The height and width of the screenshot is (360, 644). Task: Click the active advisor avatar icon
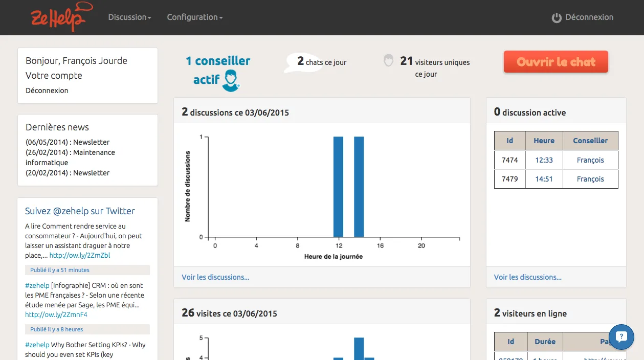231,81
